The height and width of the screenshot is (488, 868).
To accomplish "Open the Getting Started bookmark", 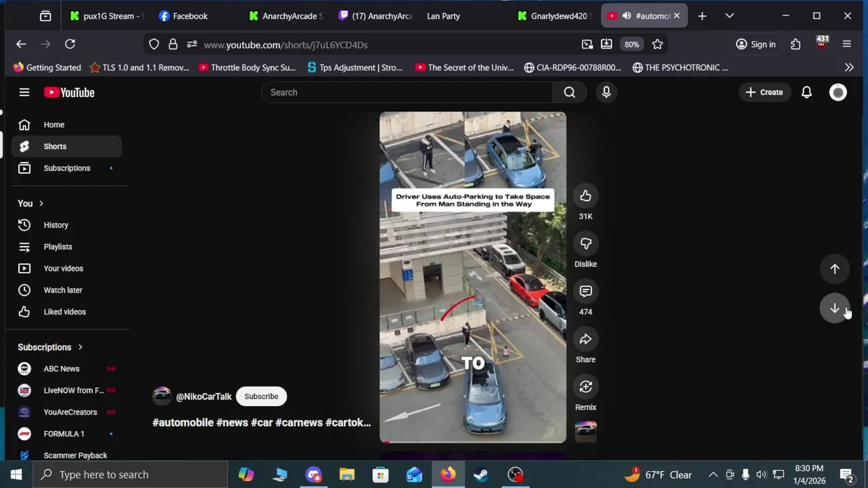I will click(47, 67).
